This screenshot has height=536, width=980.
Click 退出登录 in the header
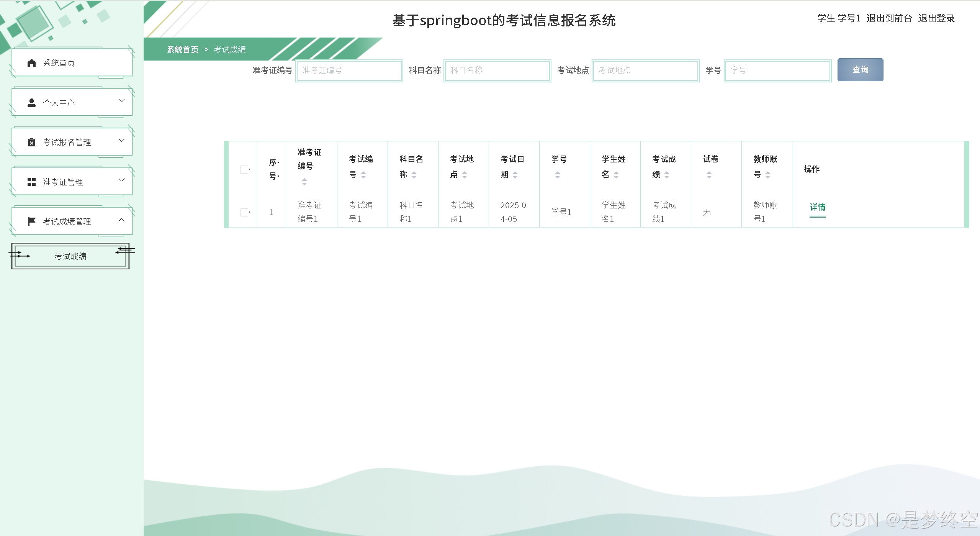coord(936,18)
